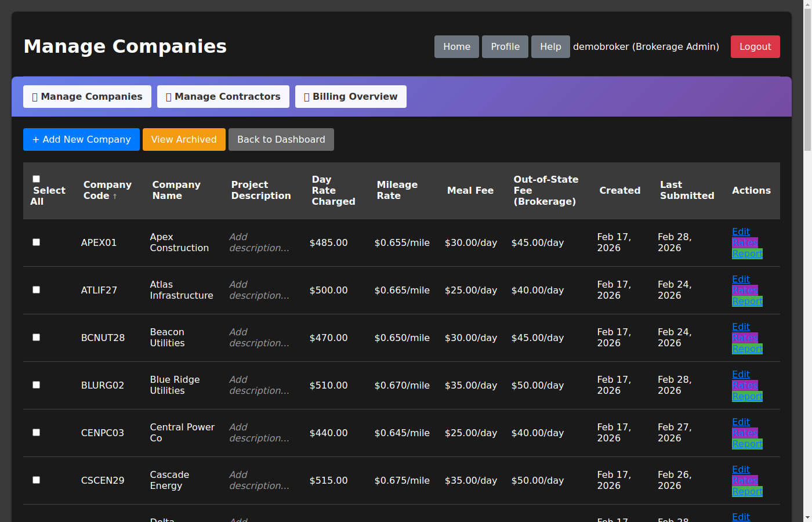
Task: Edit the Apex Construction company
Action: pyautogui.click(x=741, y=231)
